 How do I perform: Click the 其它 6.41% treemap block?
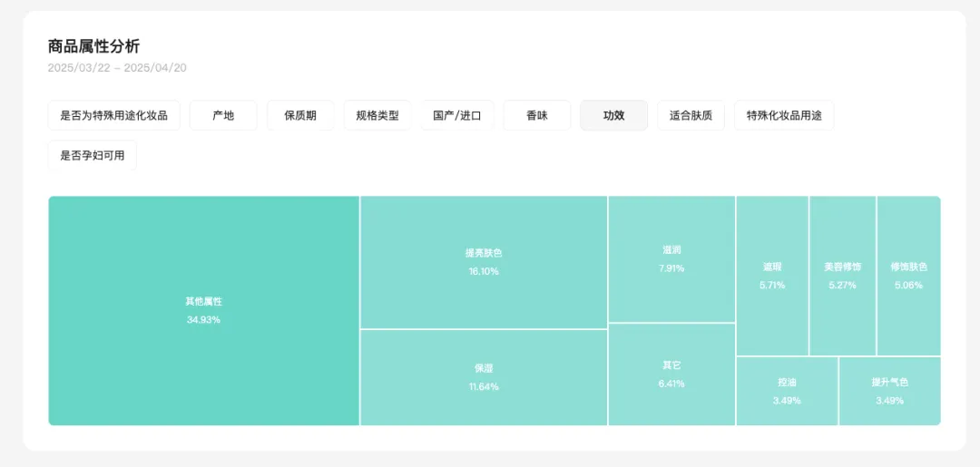pos(671,374)
